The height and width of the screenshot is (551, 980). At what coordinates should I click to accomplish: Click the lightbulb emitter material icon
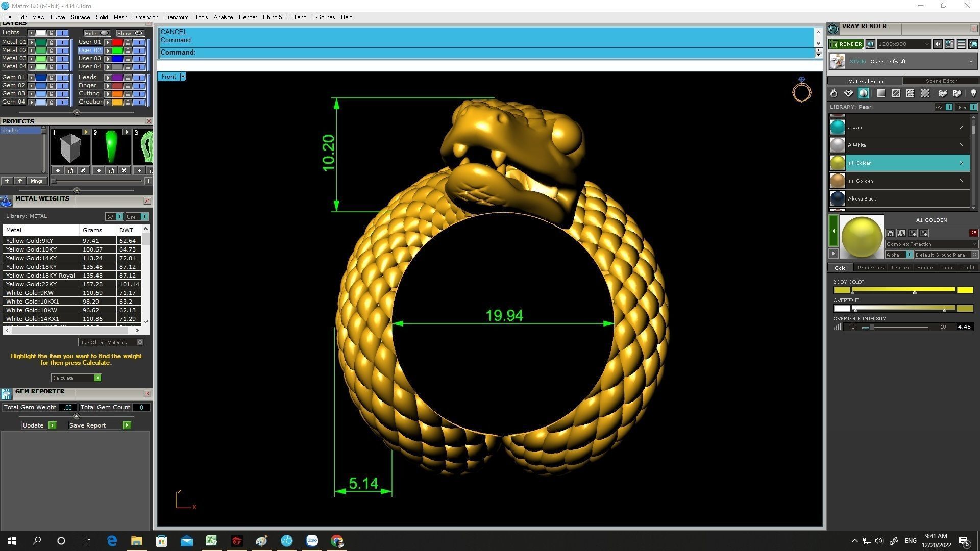973,93
